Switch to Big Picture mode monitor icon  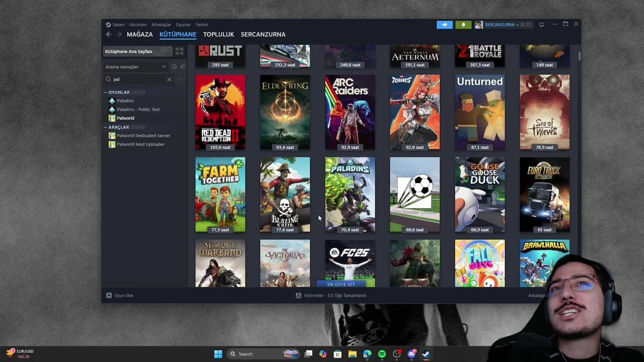tap(541, 25)
